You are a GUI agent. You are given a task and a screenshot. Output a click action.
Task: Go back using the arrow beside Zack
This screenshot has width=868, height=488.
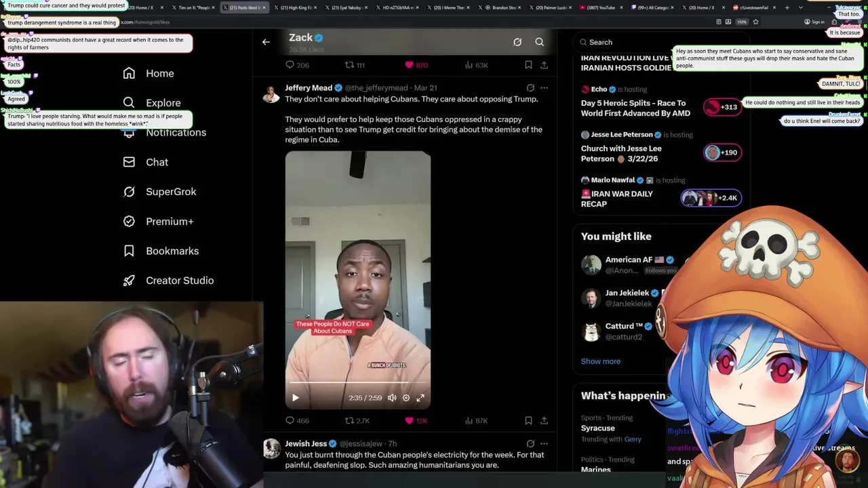266,42
